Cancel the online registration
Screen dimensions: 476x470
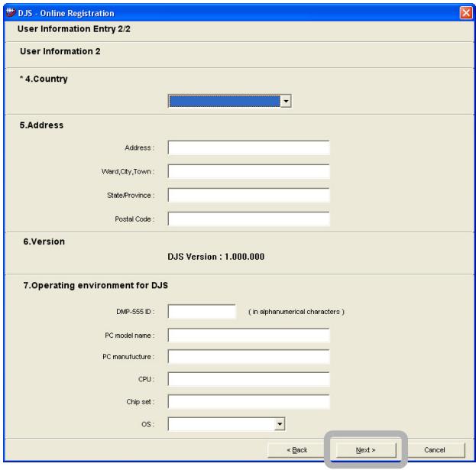435,450
